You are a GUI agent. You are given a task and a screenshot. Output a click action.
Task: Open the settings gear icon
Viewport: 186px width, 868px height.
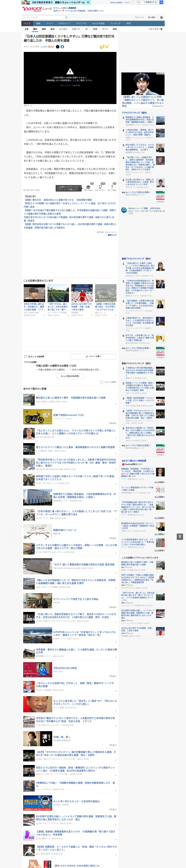(x=161, y=17)
